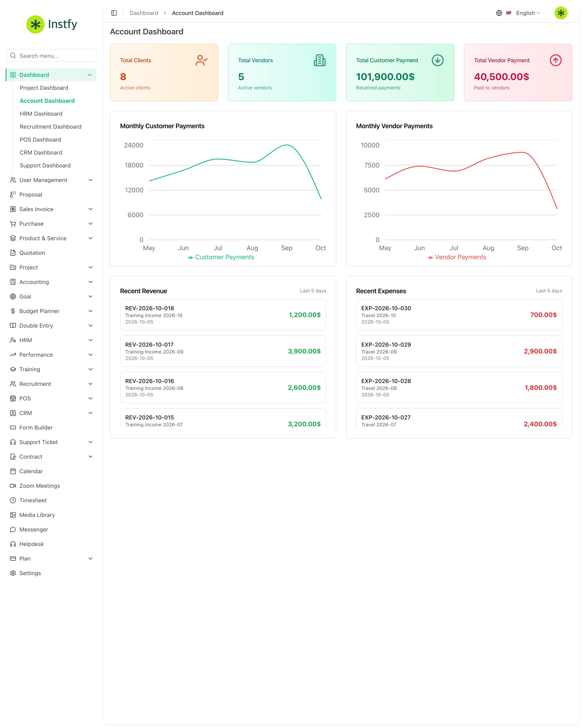Click the Project folder icon
582x728 pixels.
[13, 267]
